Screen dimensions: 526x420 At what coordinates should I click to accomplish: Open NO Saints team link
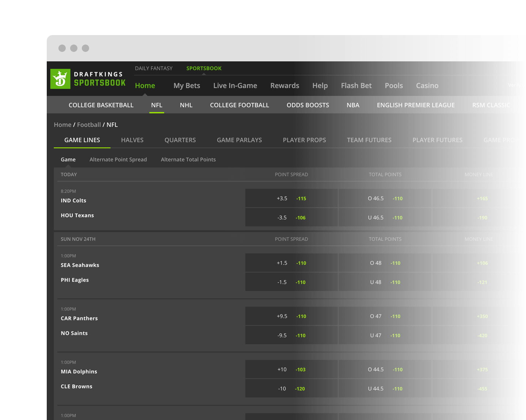(74, 333)
